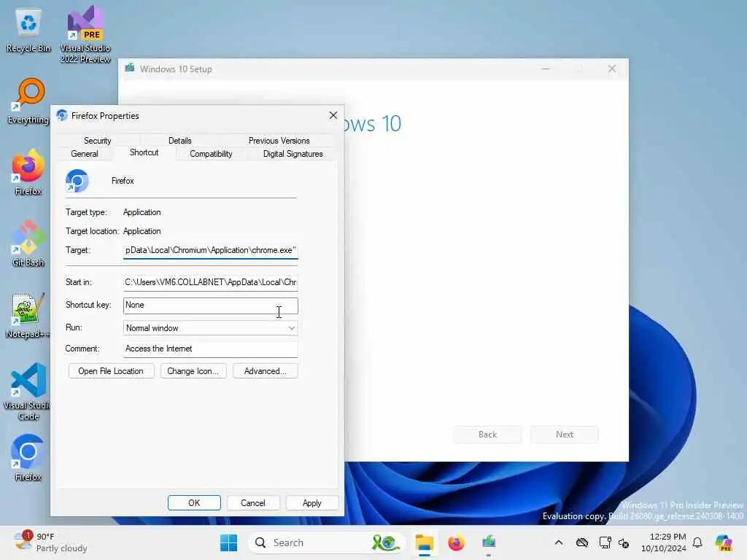
Task: Select the Visual Studio Code desktop icon
Action: click(x=28, y=392)
